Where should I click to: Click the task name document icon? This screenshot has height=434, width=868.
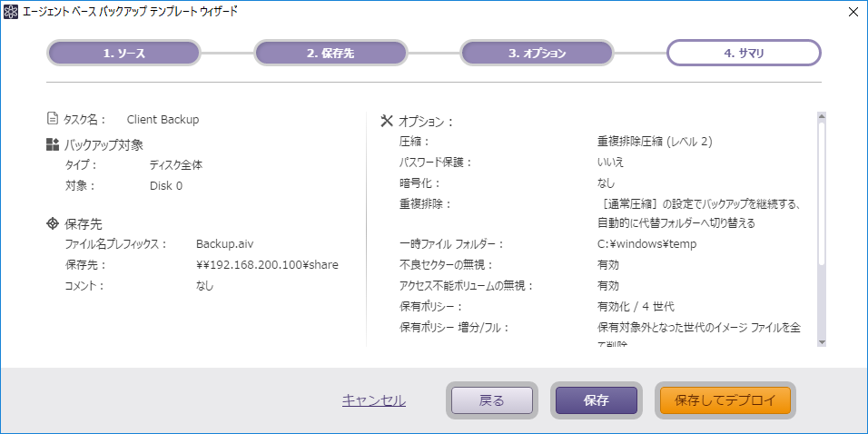coord(52,119)
